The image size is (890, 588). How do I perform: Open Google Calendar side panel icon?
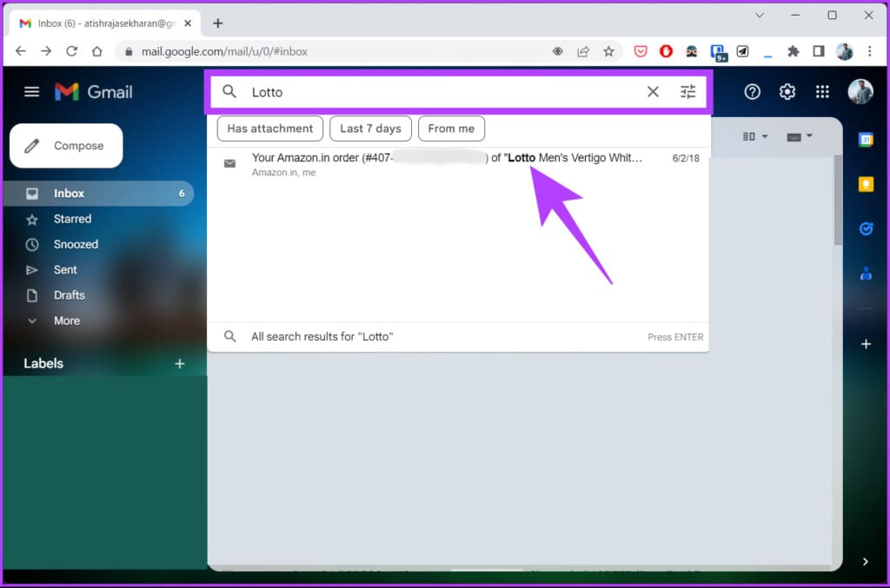click(866, 140)
